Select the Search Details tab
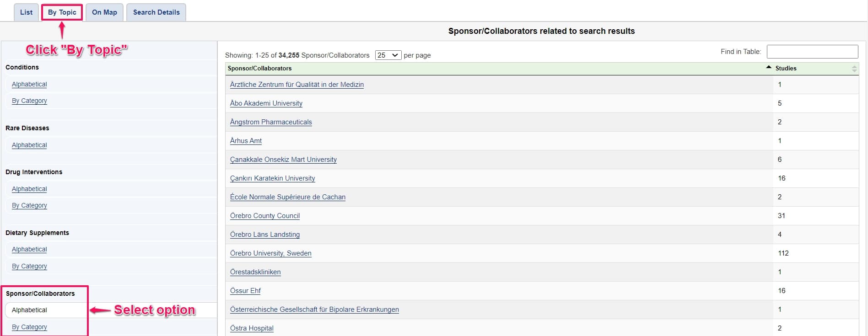This screenshot has width=868, height=336. tap(156, 12)
